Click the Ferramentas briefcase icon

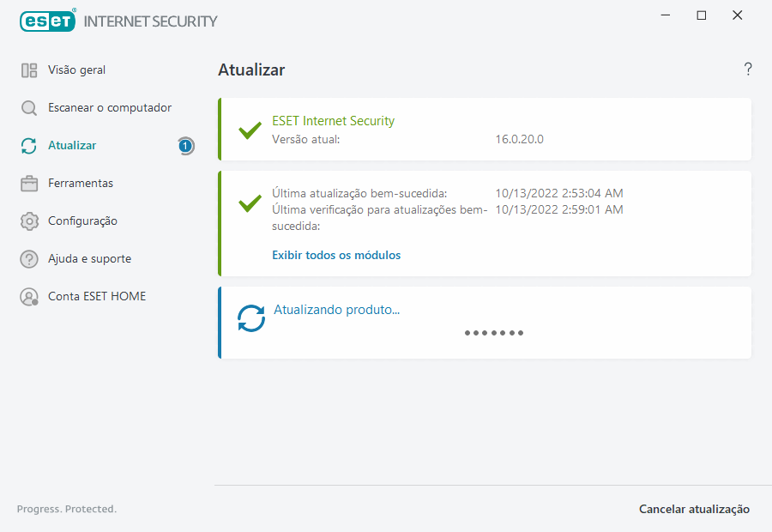coord(29,184)
